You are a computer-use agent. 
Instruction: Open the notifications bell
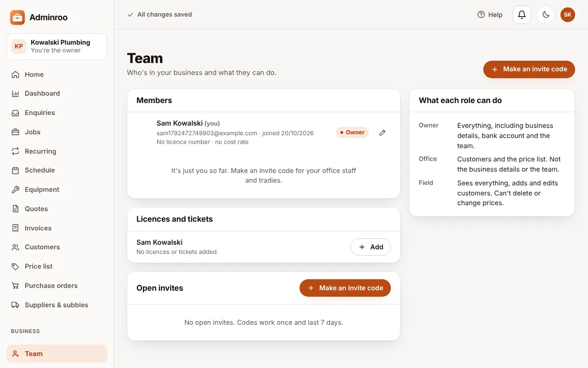point(522,15)
